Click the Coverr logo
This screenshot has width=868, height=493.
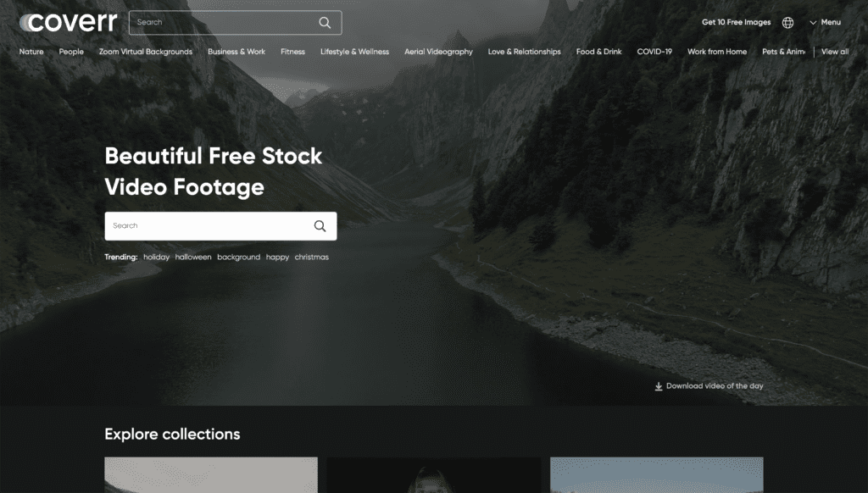69,22
